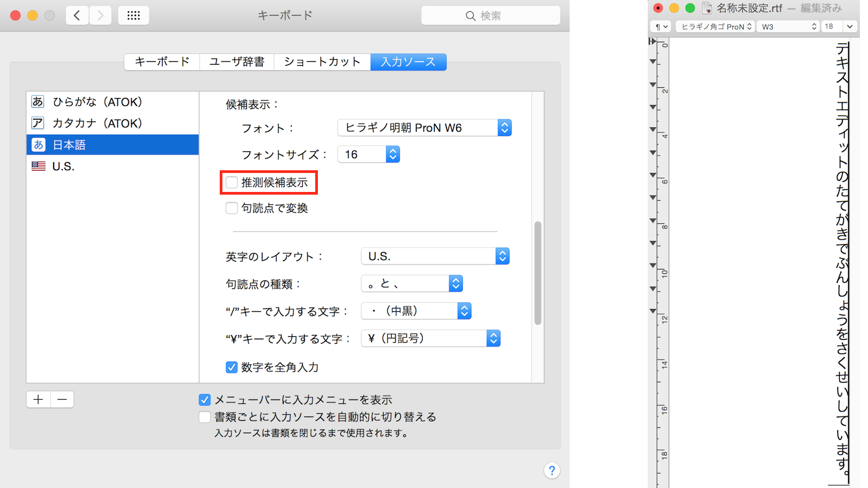Select the 日本語 input source

coord(113,145)
